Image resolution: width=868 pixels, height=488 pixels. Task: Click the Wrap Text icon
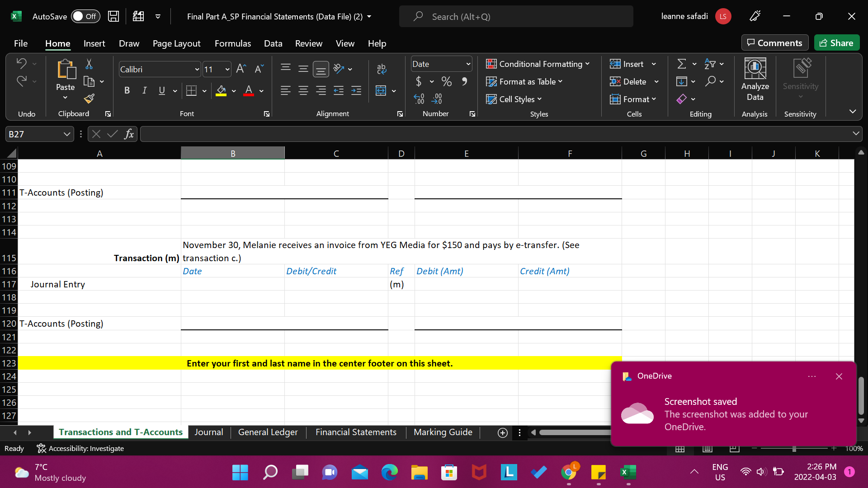coord(382,69)
